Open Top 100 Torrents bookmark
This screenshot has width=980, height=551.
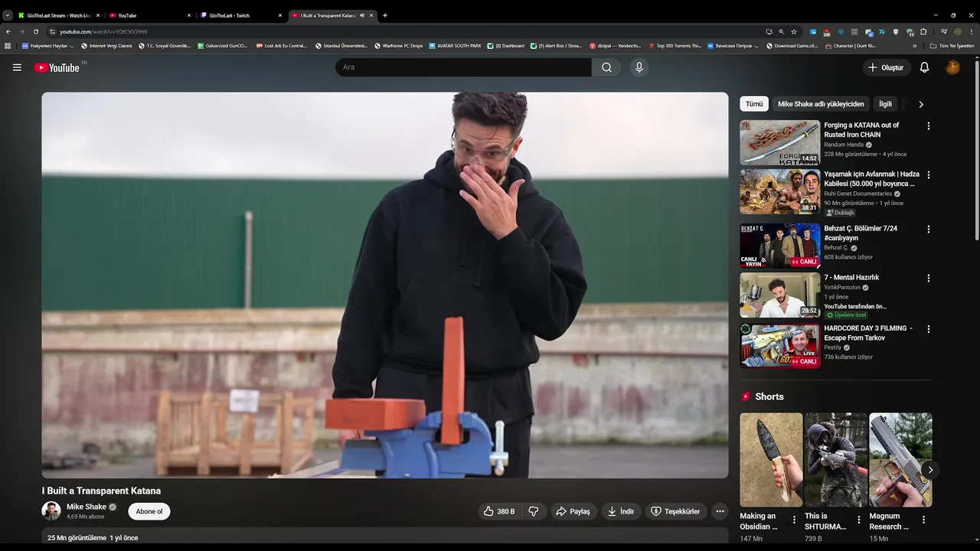pos(675,46)
